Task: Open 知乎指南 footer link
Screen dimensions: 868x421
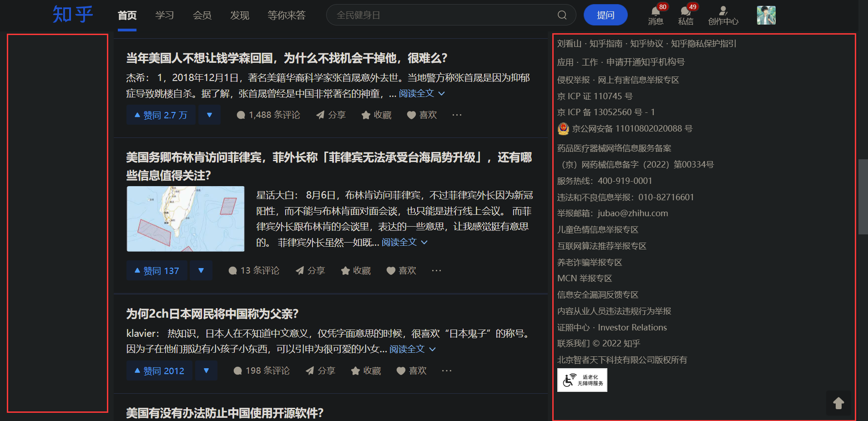Action: pyautogui.click(x=606, y=44)
